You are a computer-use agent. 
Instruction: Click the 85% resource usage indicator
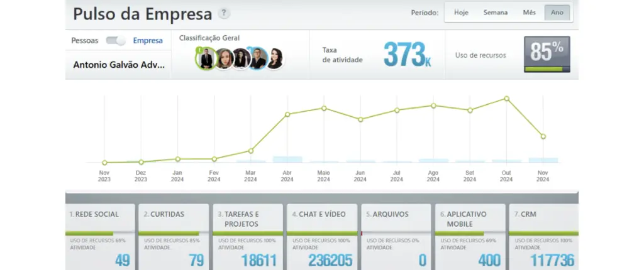547,55
